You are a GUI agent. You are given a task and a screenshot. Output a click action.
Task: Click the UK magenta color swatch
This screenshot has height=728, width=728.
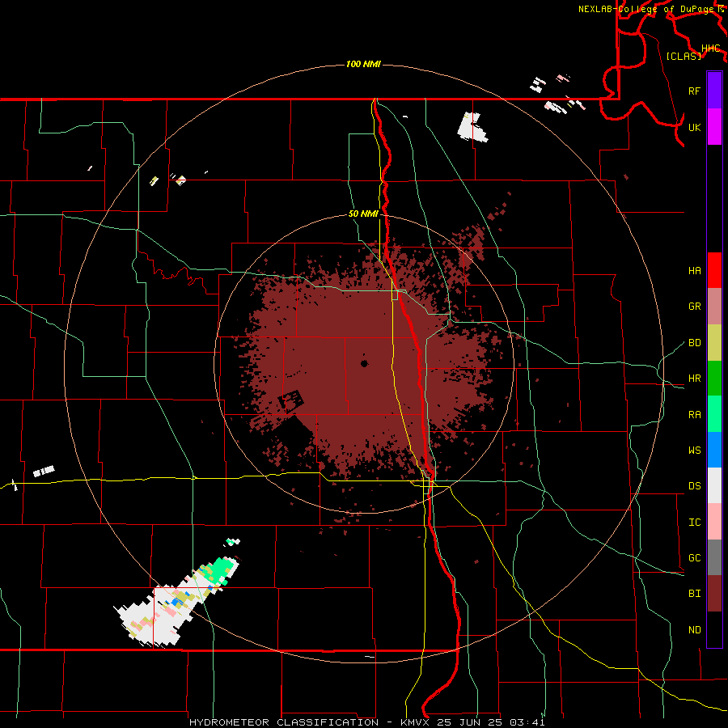click(x=714, y=127)
